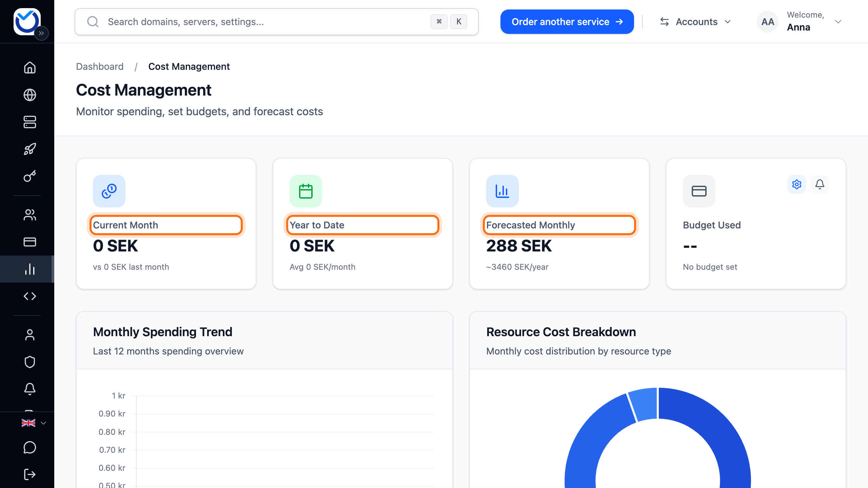Click the Budget Used card icon
Image resolution: width=868 pixels, height=488 pixels.
click(x=699, y=191)
